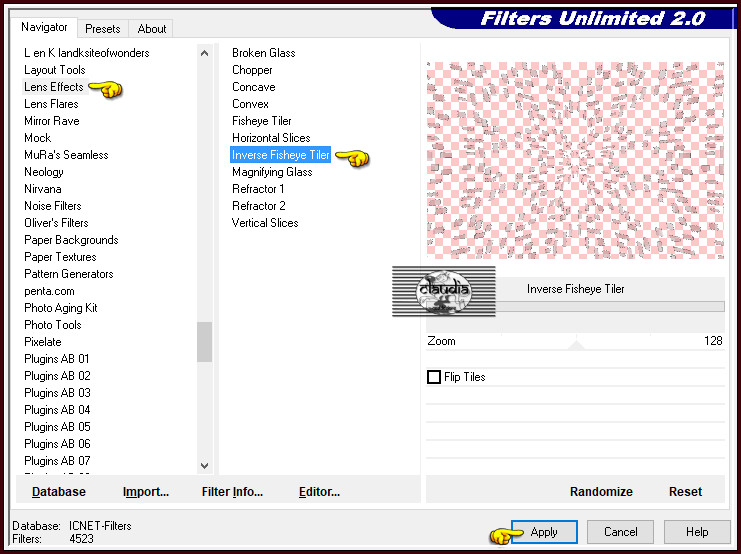Apply the selected filter
741x554 pixels.
point(544,532)
